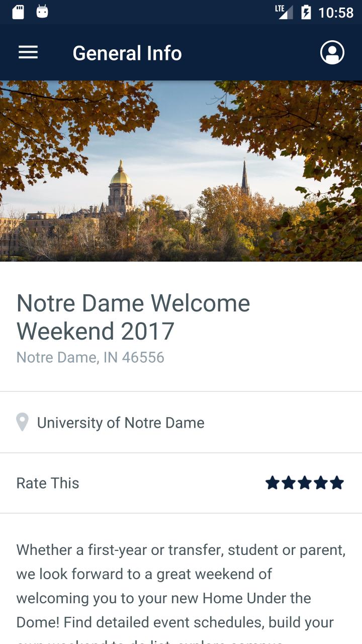Tap the Android debug notification icon

[42, 12]
